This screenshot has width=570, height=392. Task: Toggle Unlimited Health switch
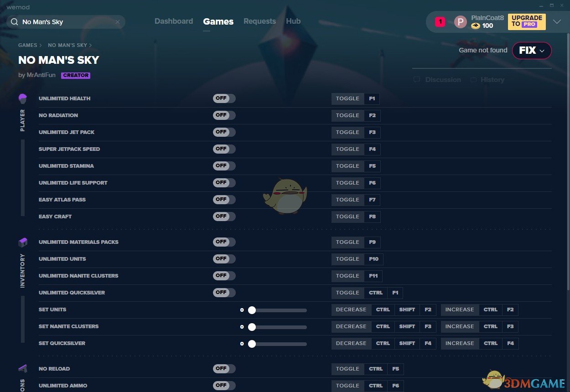click(224, 98)
